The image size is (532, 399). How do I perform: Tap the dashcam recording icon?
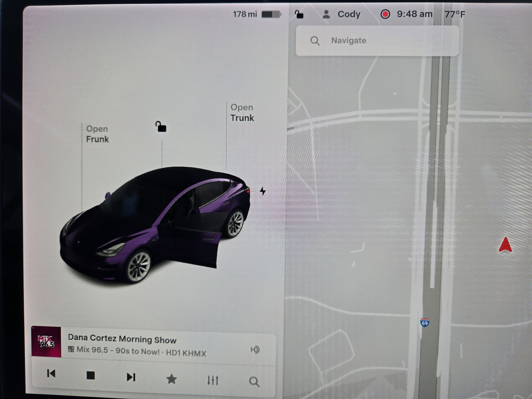[385, 14]
